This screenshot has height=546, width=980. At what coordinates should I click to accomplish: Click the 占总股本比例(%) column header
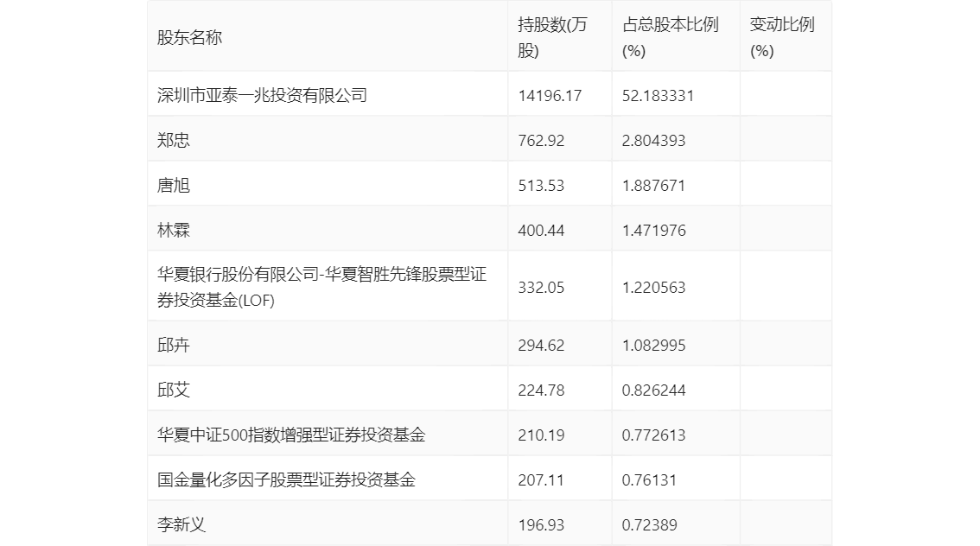670,37
